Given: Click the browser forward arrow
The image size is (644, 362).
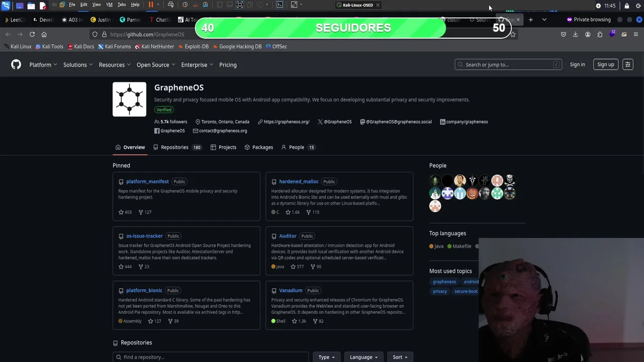Looking at the screenshot, I should (20, 34).
